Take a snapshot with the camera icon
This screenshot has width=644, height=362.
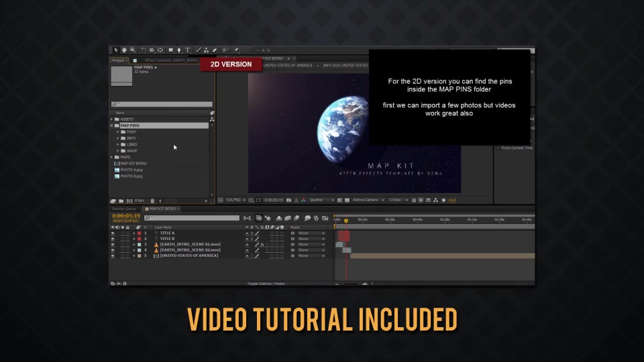(x=288, y=200)
